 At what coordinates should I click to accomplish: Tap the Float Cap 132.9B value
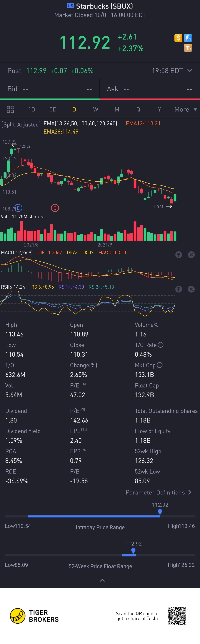pyautogui.click(x=144, y=395)
